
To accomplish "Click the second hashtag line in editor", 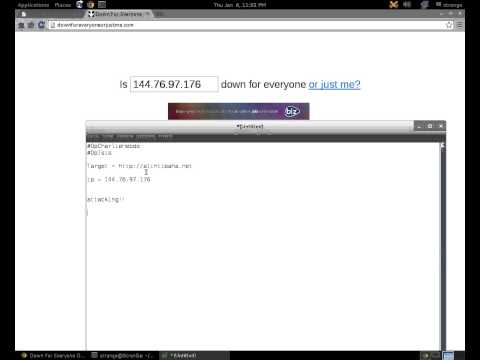I will 99,153.
